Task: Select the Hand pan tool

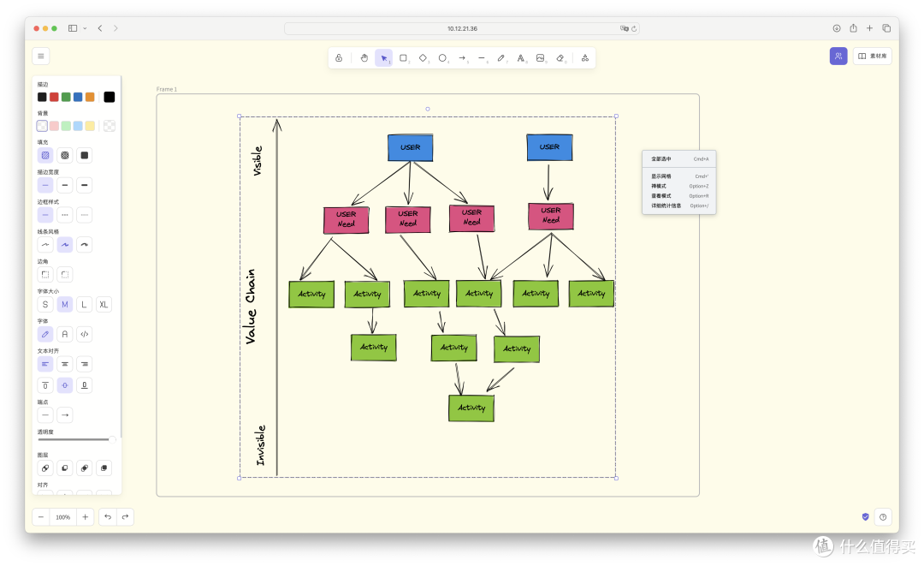Action: click(x=364, y=57)
